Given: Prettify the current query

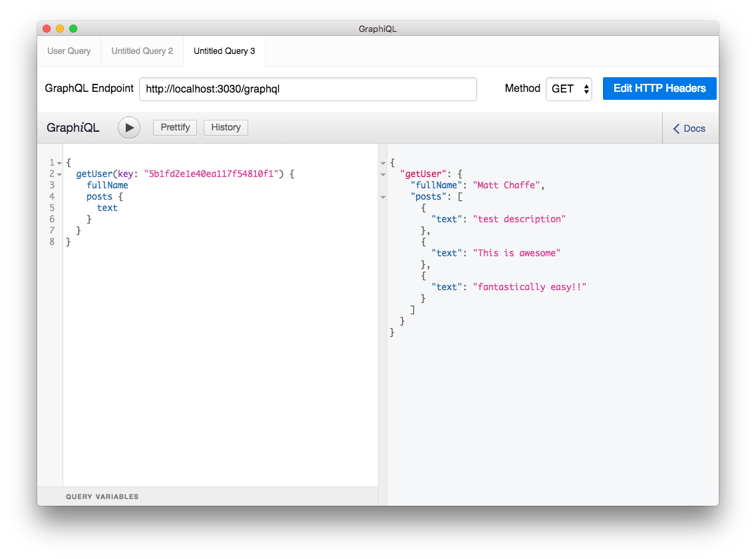Looking at the screenshot, I should [174, 127].
